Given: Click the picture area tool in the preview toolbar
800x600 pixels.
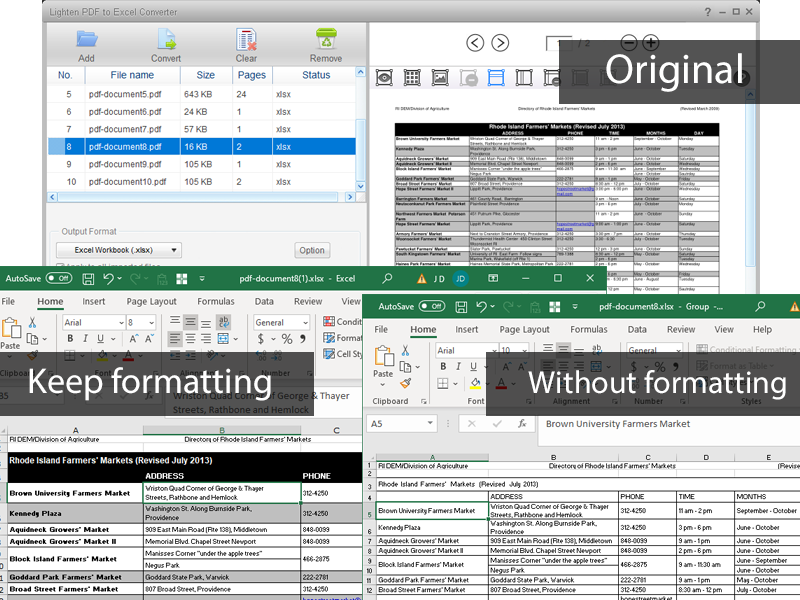Looking at the screenshot, I should click(x=440, y=78).
